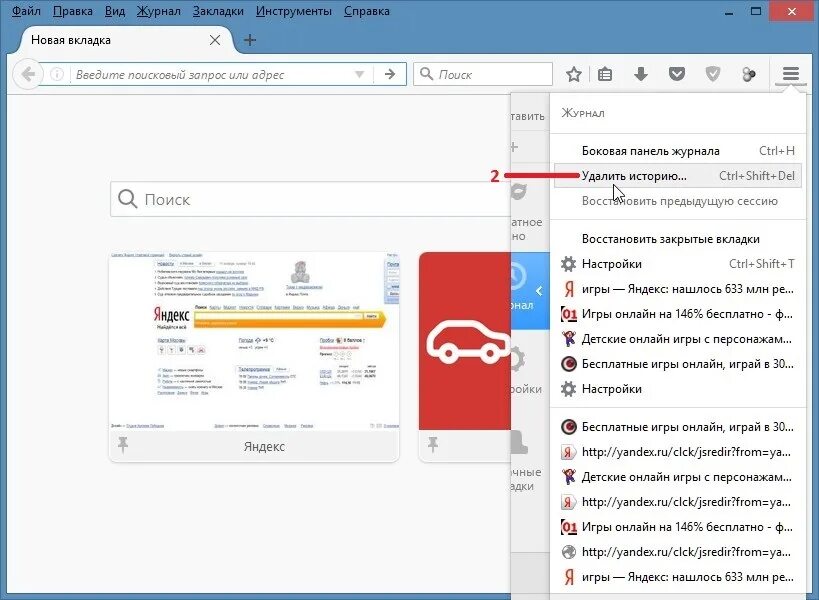The height and width of the screenshot is (600, 819).
Task: Open second Настройки history entry
Action: [677, 389]
